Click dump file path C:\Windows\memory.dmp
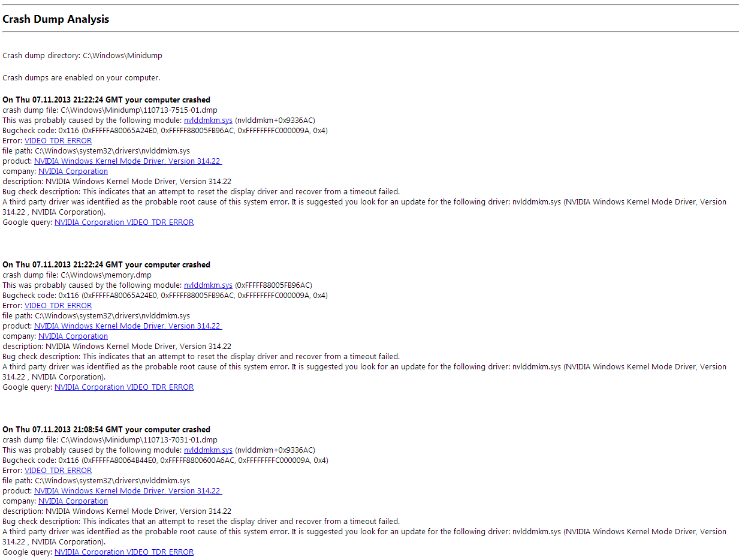This screenshot has width=739, height=560. (x=105, y=275)
